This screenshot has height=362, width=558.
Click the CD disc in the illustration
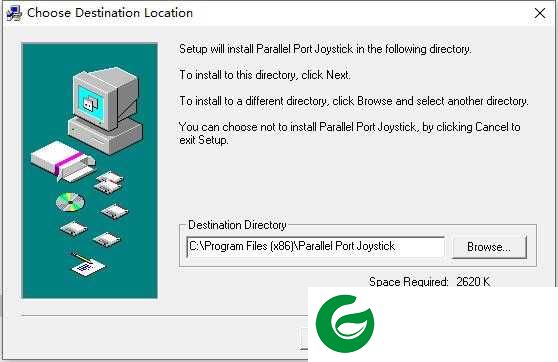pos(70,202)
